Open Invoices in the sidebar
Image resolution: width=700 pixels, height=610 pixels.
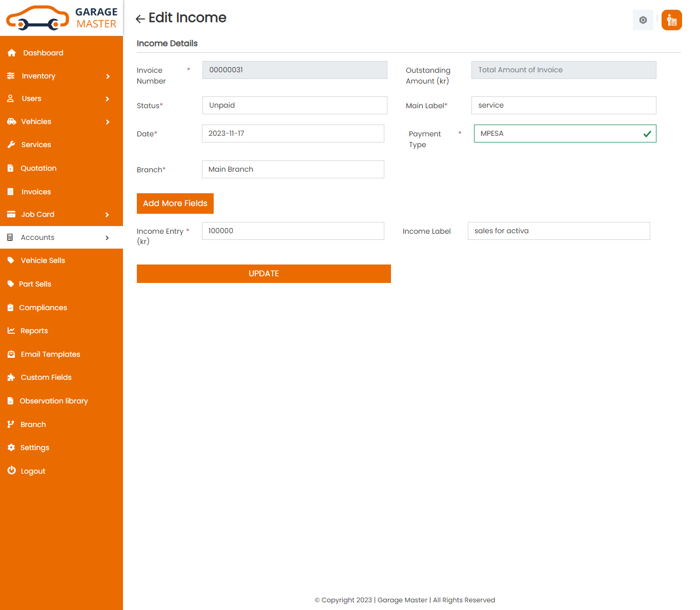tap(36, 192)
